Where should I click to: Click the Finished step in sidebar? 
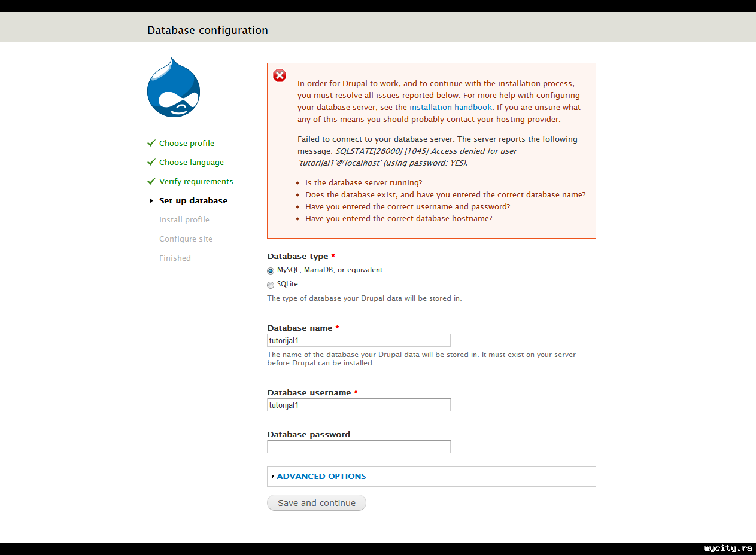175,258
